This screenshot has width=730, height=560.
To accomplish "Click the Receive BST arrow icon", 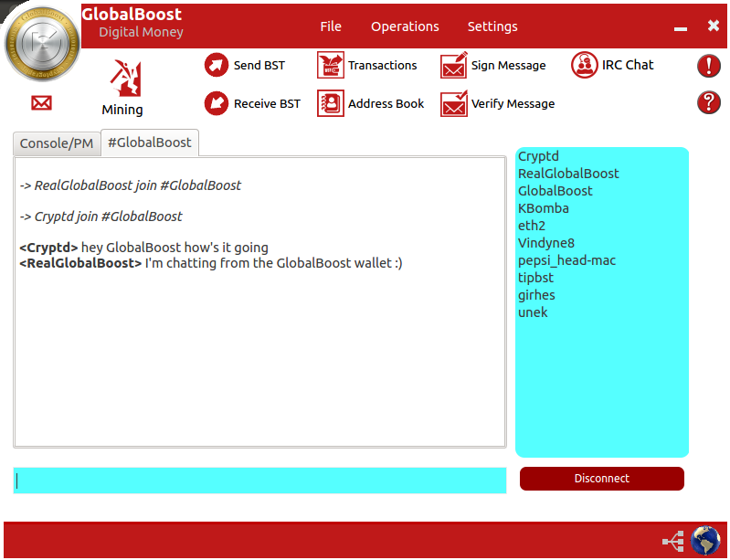I will [x=216, y=103].
